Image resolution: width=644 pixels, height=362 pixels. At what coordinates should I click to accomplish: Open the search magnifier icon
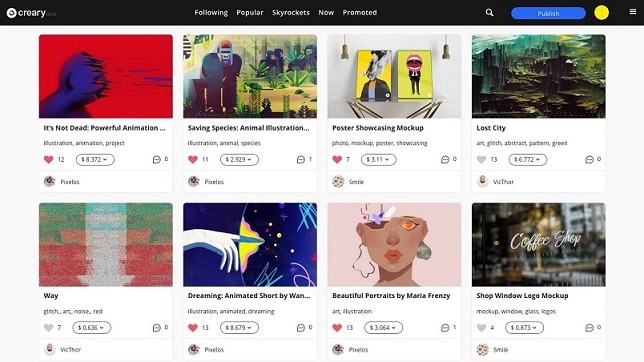click(x=489, y=13)
